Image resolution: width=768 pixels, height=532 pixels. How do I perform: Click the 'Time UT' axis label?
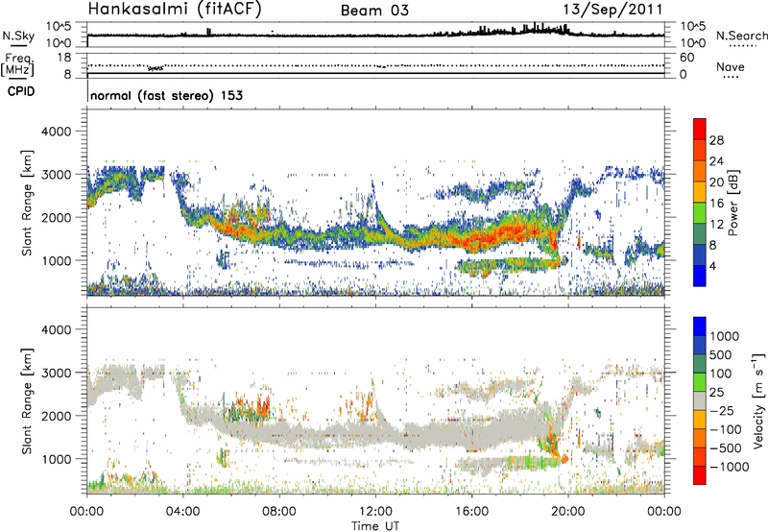tap(375, 526)
